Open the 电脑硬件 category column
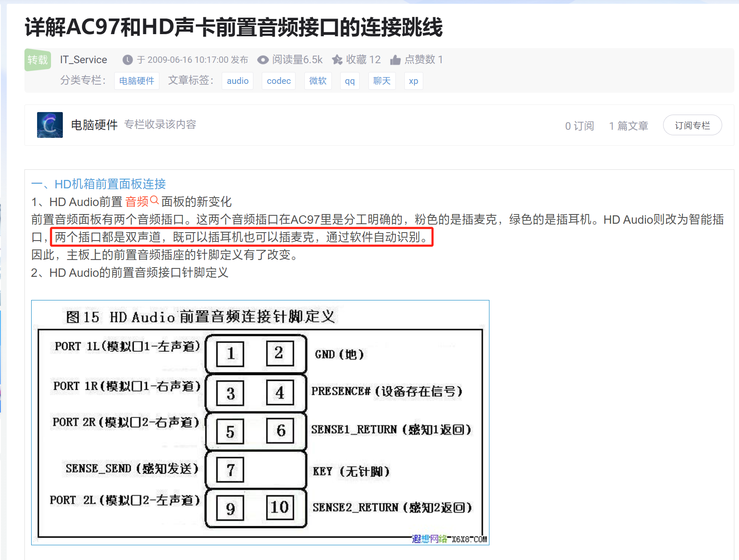This screenshot has width=739, height=560. click(137, 80)
